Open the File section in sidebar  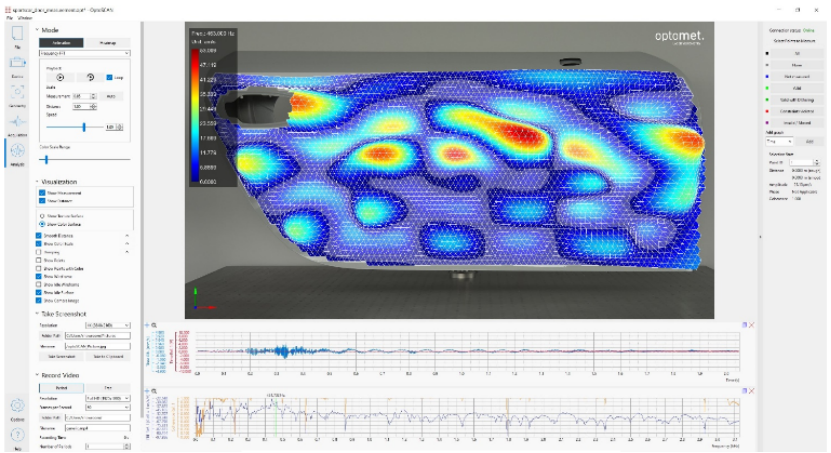[17, 36]
